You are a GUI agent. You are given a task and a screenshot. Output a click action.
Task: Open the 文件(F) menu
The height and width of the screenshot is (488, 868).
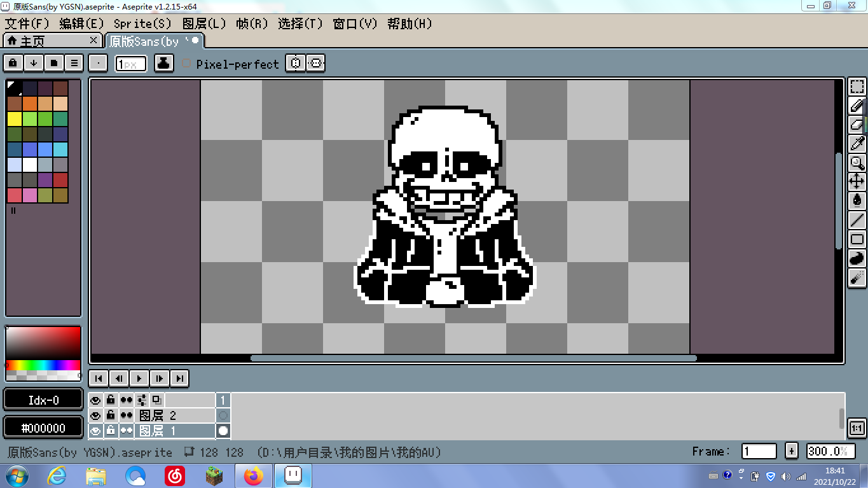27,24
